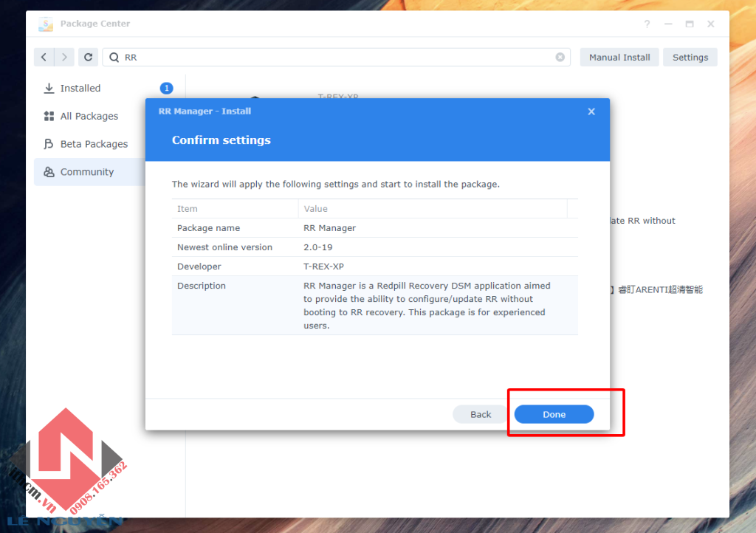Open help via question mark icon
This screenshot has width=756, height=533.
tap(647, 24)
